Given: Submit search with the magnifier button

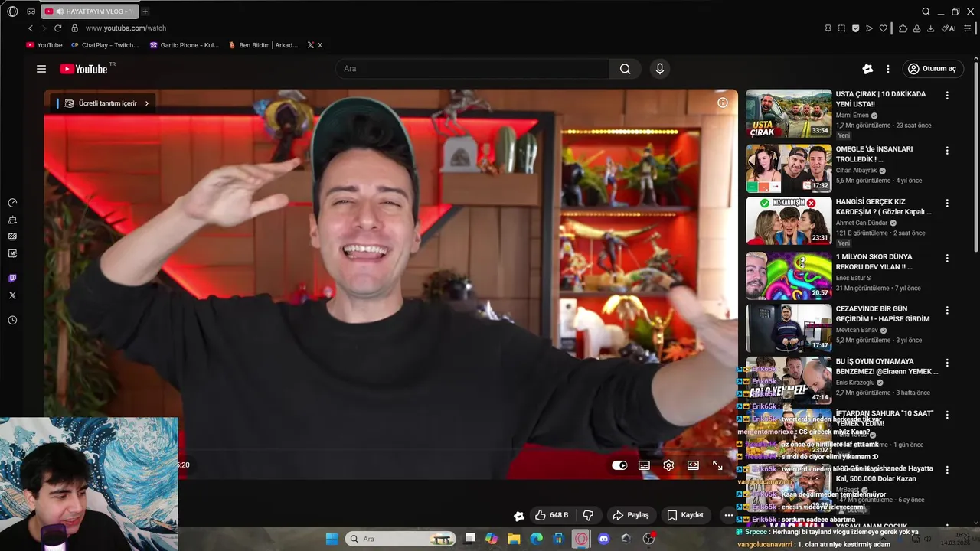Looking at the screenshot, I should [x=626, y=69].
